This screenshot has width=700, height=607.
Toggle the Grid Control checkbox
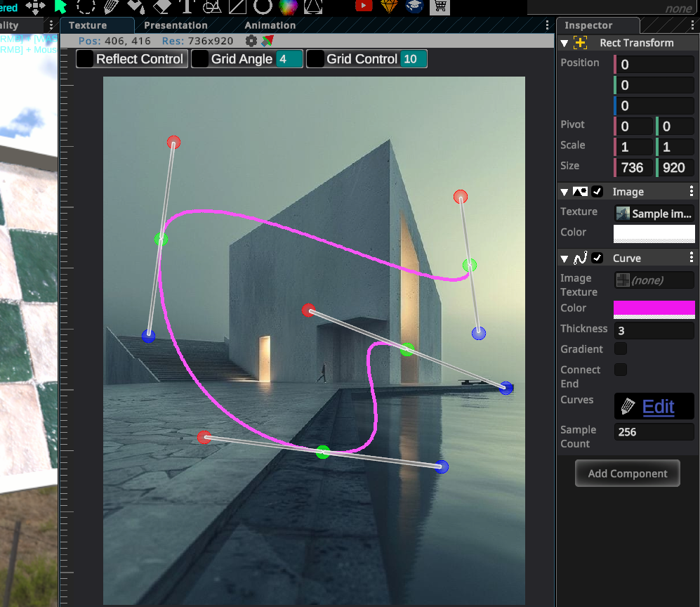point(315,59)
